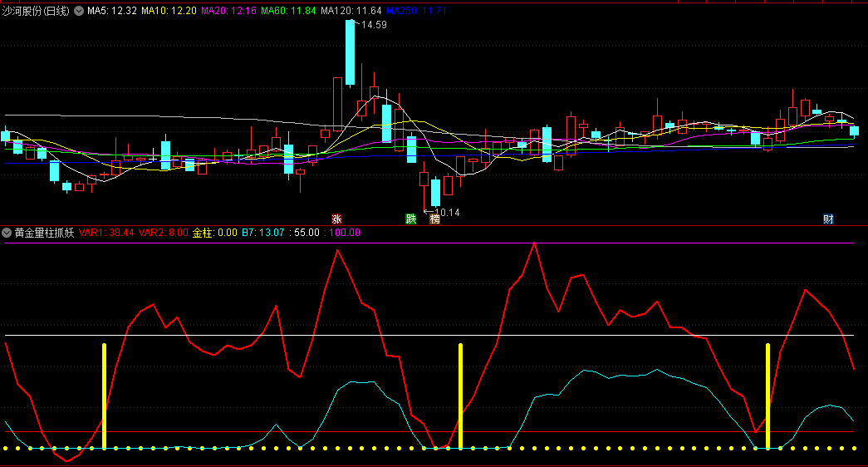Click the MA20: 12.16 label

click(x=228, y=11)
